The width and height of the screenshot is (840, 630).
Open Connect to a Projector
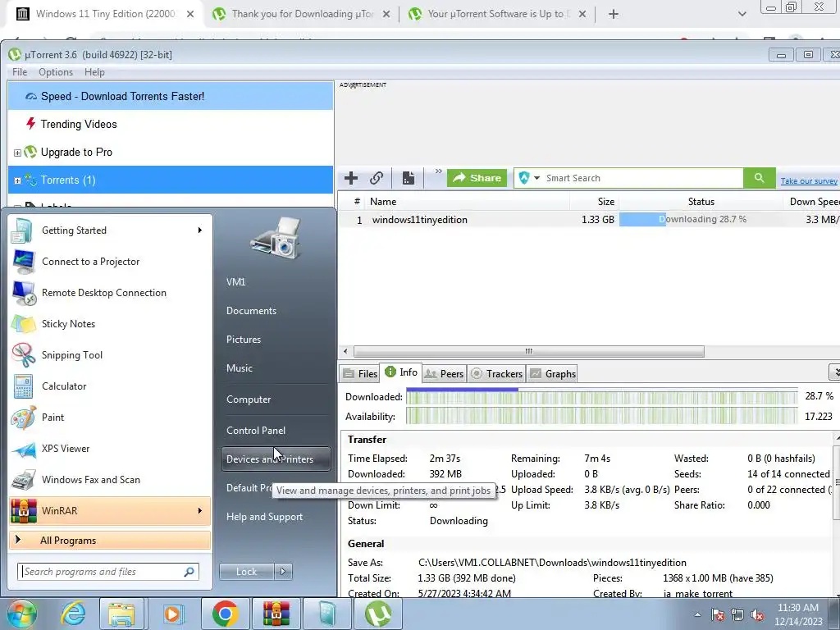point(110,262)
